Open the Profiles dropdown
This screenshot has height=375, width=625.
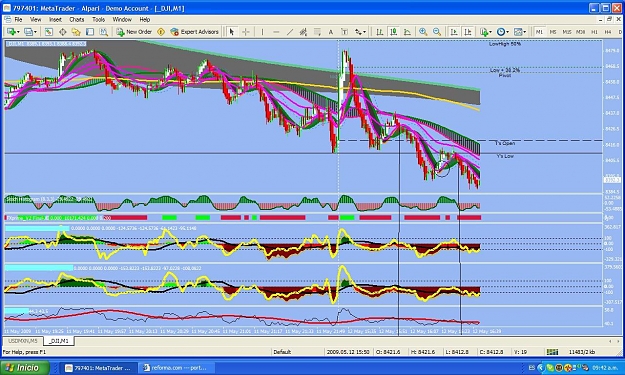click(x=31, y=32)
